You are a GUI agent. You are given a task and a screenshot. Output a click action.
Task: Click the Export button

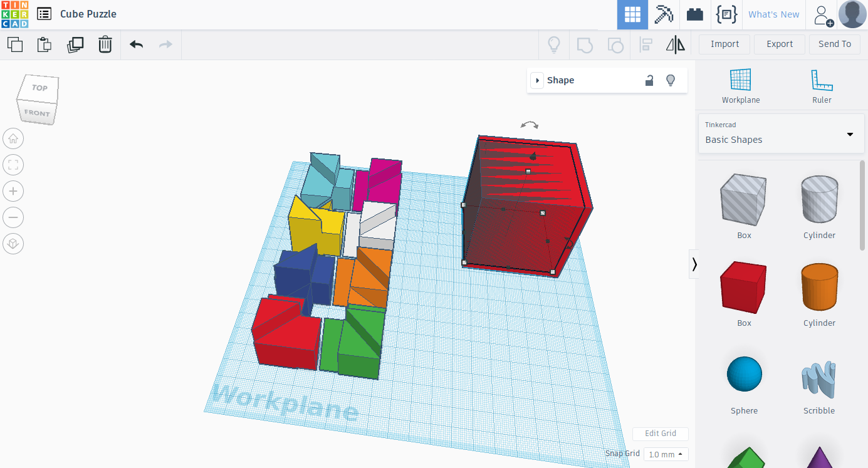[x=780, y=44]
